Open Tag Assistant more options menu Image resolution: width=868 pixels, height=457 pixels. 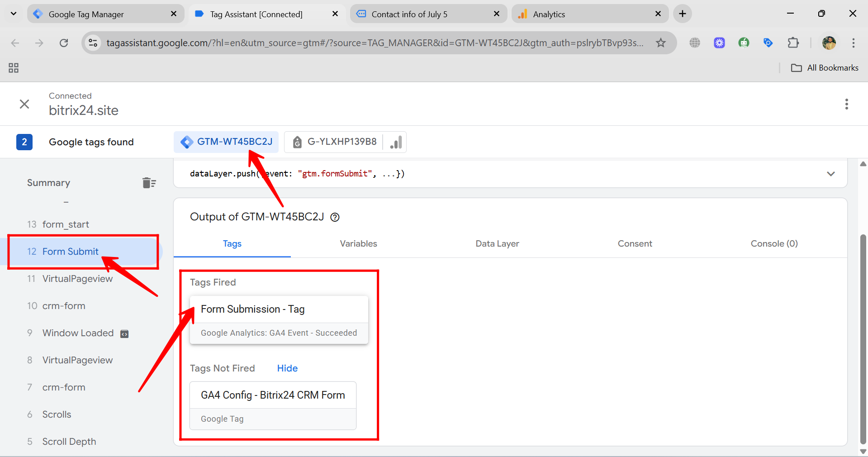click(x=847, y=104)
